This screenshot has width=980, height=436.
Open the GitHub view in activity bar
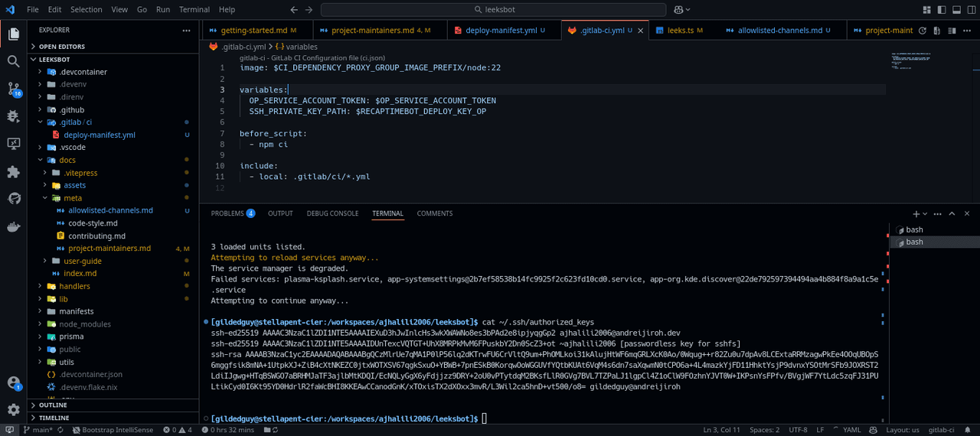13,199
